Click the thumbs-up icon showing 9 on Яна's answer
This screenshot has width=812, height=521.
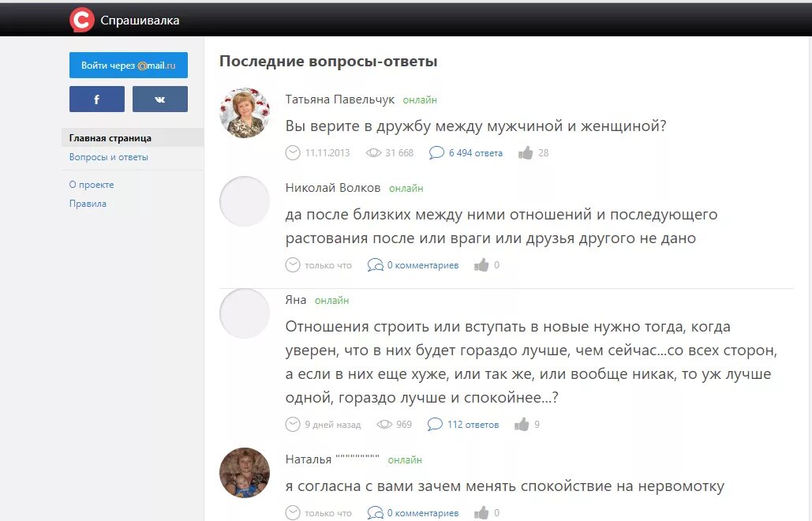coord(520,424)
